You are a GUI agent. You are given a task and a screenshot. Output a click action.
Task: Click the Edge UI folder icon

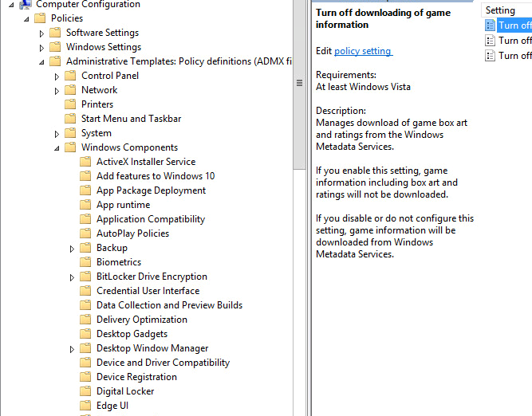click(x=85, y=405)
